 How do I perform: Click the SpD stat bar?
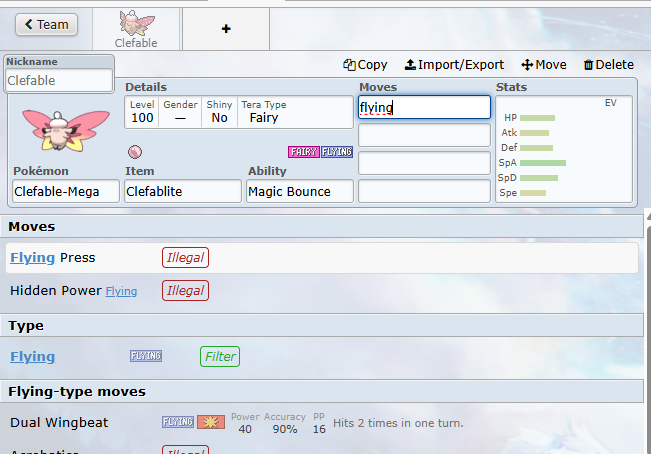pos(538,178)
